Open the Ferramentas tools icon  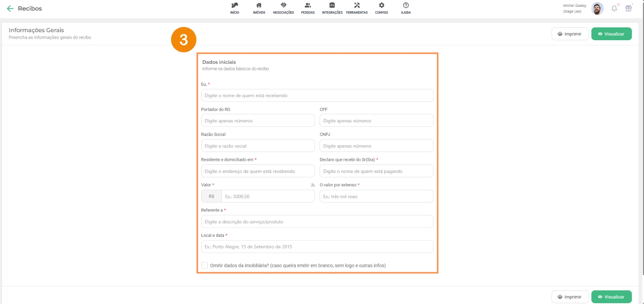[357, 6]
